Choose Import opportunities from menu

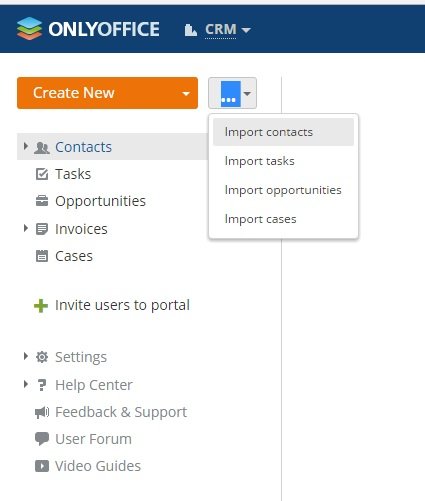point(283,190)
